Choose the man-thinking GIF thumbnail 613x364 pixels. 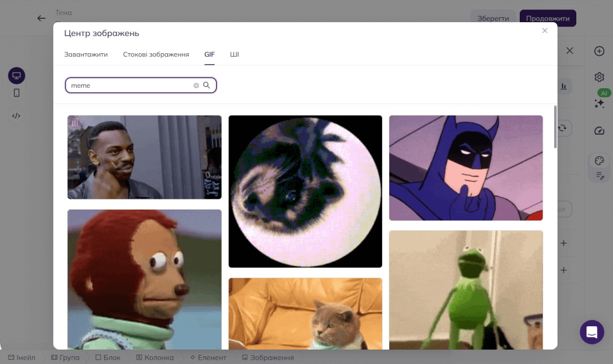click(144, 158)
